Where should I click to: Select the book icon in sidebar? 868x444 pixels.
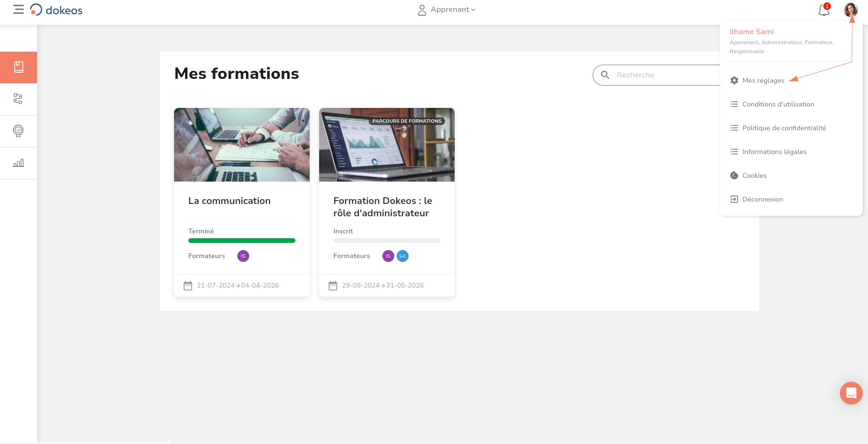pos(19,67)
